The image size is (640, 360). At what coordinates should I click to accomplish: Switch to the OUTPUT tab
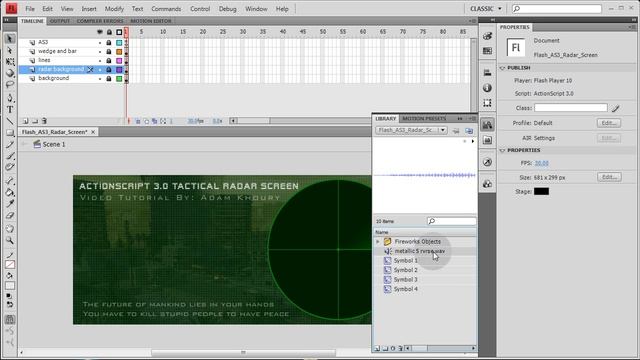(60, 21)
